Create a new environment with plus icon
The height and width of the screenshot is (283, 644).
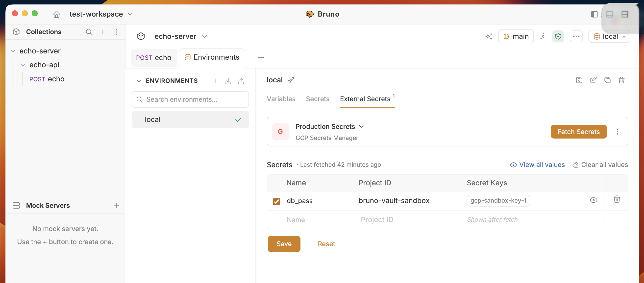point(215,81)
